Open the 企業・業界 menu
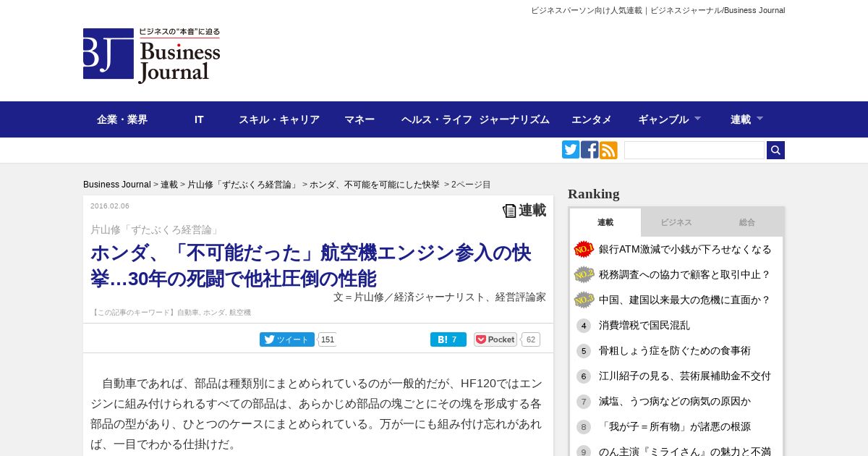The width and height of the screenshot is (868, 456). click(x=122, y=119)
